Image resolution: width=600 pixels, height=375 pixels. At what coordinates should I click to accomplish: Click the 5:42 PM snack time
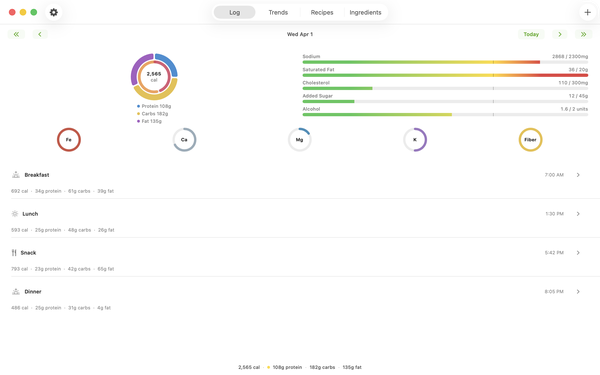pyautogui.click(x=554, y=253)
